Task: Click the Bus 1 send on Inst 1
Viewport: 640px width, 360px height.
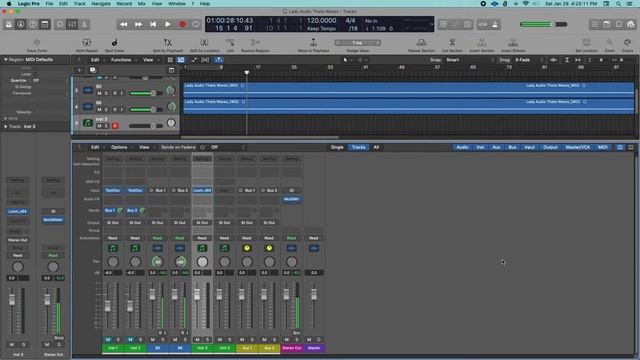Action: pos(109,211)
